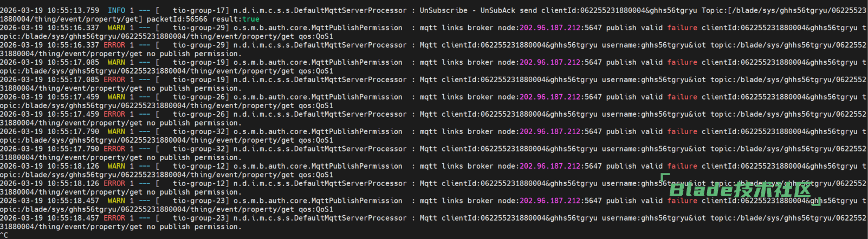
Task: Click the broker IP in 10:55:17.085 WARN line
Action: pos(550,62)
